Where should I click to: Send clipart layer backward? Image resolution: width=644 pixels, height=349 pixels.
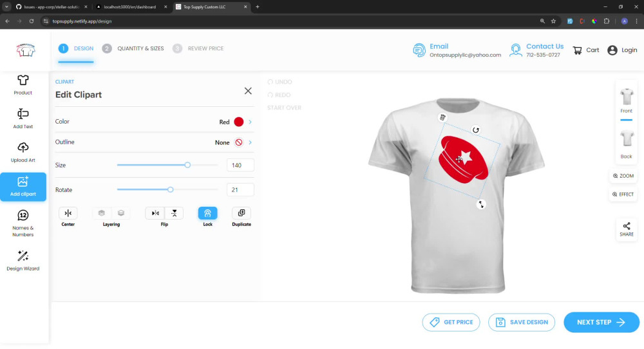click(x=121, y=213)
